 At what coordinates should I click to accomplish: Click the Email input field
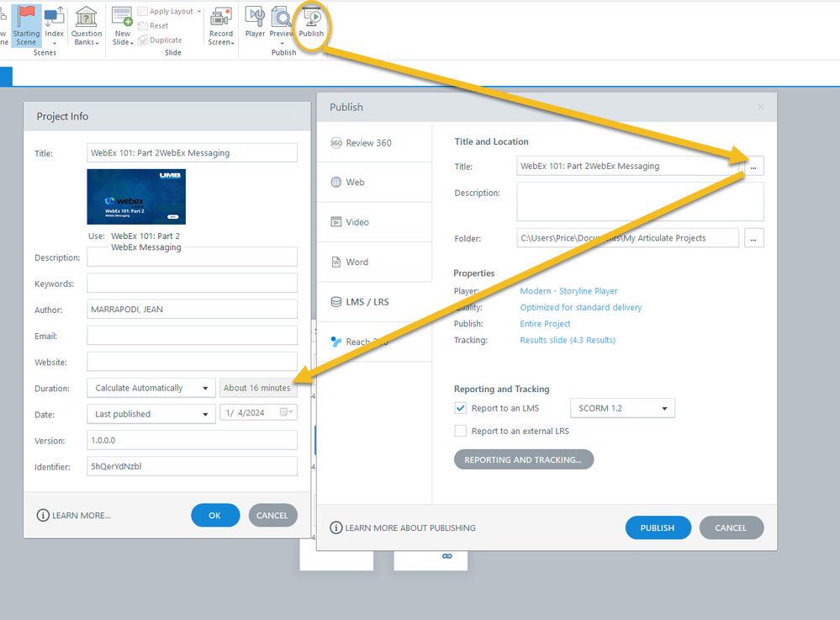click(192, 336)
